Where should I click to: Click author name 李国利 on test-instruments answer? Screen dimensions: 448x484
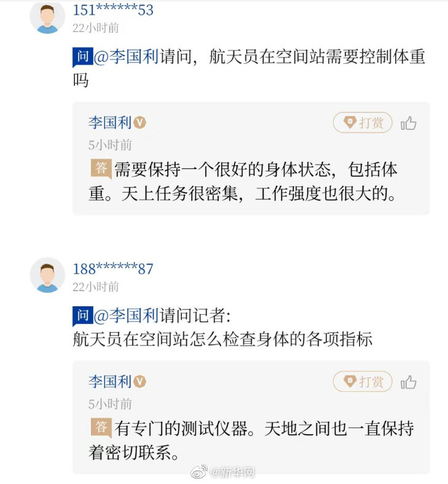[x=110, y=381]
